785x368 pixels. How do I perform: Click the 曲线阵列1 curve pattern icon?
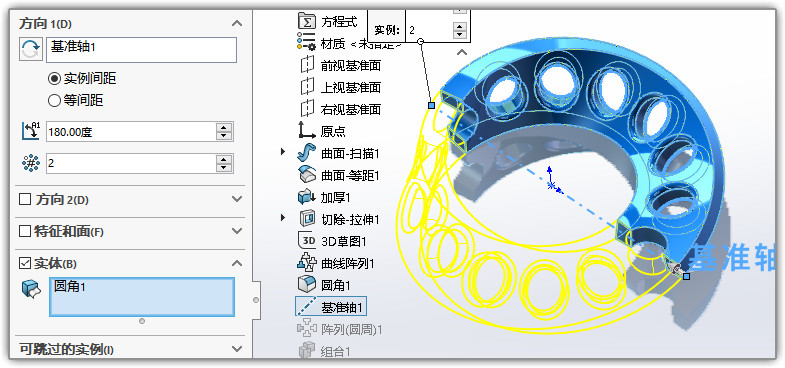(x=306, y=263)
